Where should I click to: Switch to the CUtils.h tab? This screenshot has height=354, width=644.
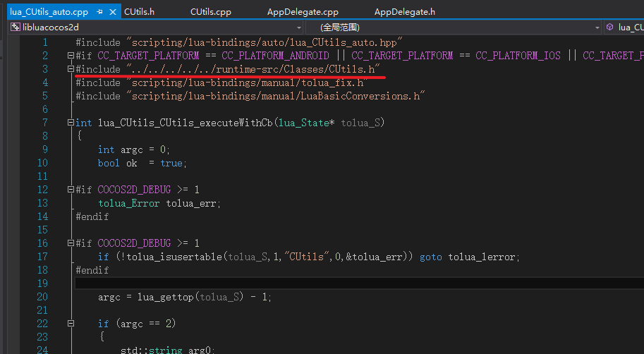click(139, 12)
